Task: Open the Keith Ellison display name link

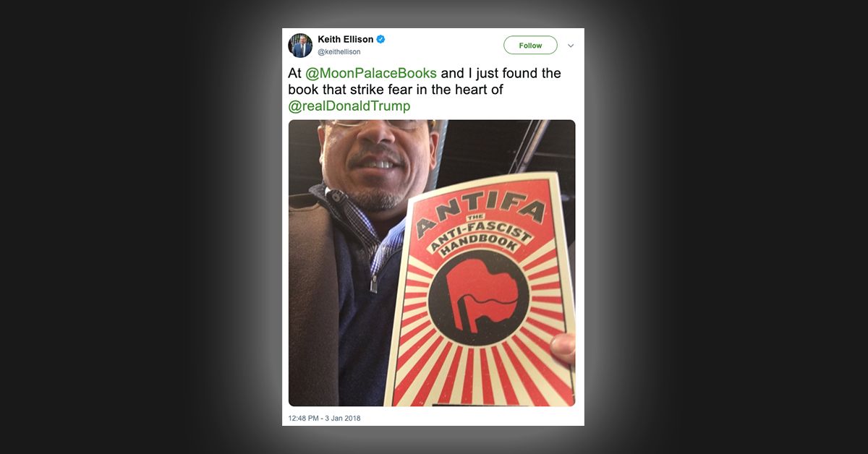Action: click(345, 39)
